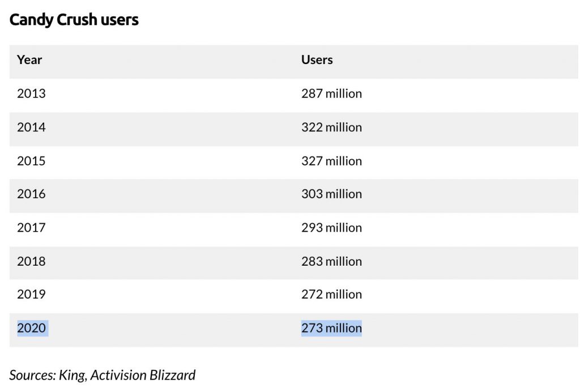Click the 327 million users value
This screenshot has height=392, width=580.
pos(331,160)
